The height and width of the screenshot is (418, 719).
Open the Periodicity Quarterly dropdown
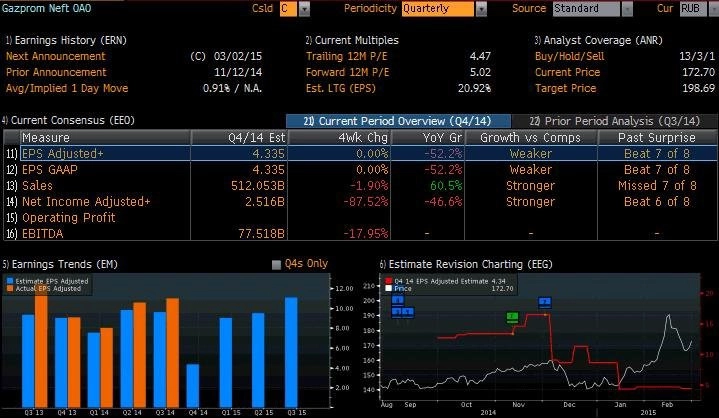coord(481,9)
